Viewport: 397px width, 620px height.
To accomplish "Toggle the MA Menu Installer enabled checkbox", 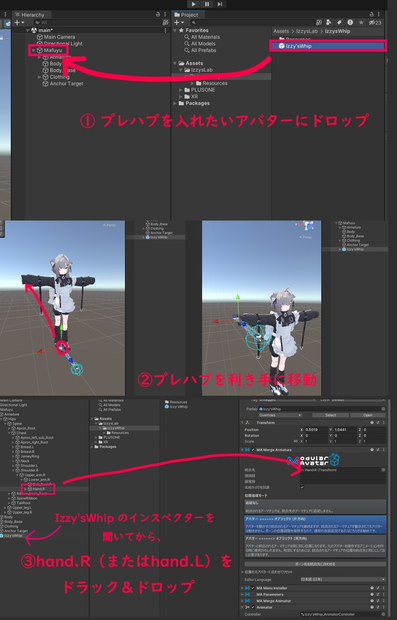I will pos(253,588).
